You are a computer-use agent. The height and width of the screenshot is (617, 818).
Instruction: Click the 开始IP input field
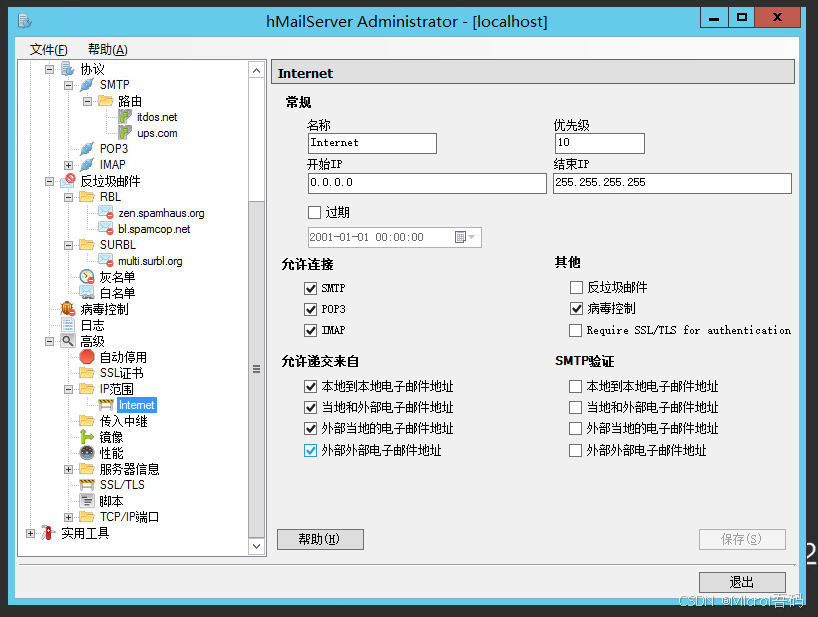pyautogui.click(x=427, y=183)
